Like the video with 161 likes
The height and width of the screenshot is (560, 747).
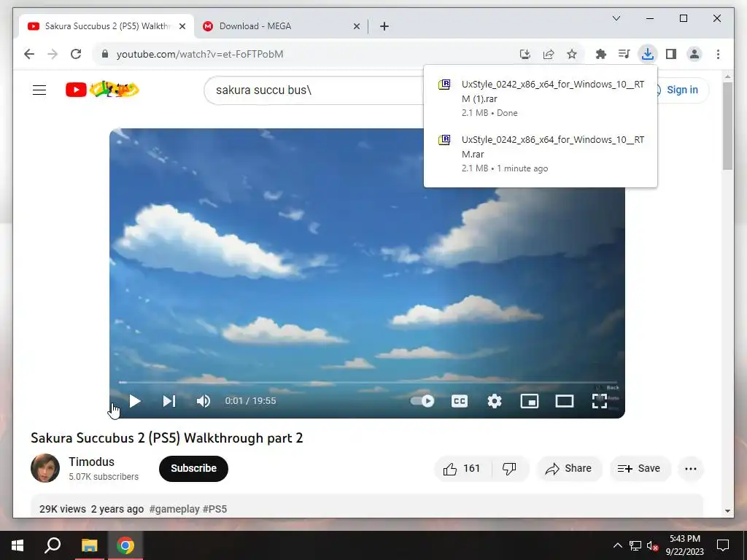click(x=462, y=469)
